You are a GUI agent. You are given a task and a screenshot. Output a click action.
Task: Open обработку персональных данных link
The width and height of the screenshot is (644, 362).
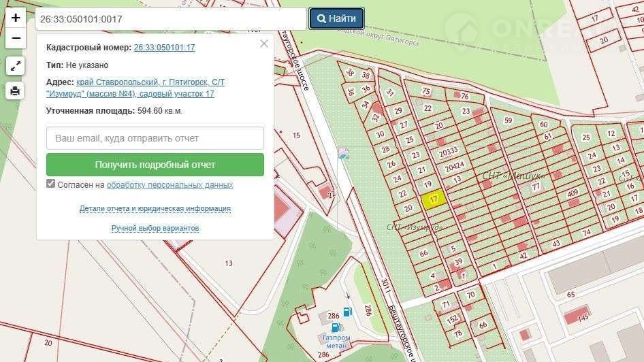tap(170, 185)
